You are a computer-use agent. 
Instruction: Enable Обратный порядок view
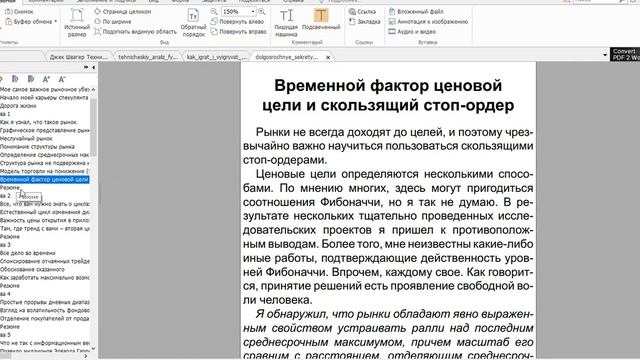click(x=193, y=22)
